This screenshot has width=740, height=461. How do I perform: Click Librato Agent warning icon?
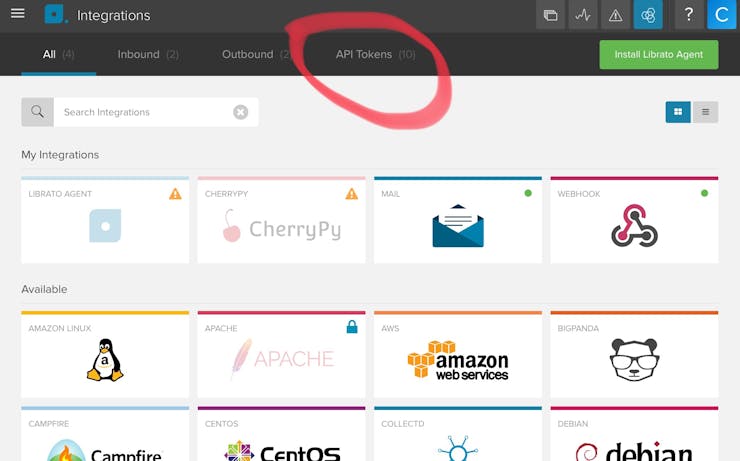point(175,194)
